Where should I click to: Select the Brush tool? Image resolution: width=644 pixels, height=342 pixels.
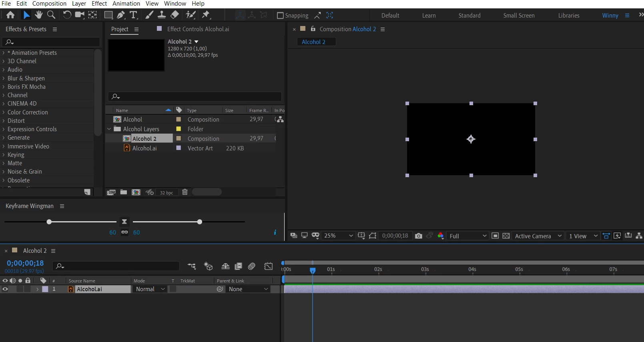(149, 15)
